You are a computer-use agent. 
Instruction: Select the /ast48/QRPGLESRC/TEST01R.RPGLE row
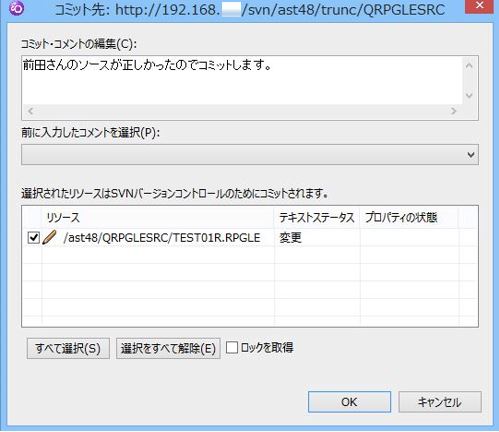tap(250, 238)
